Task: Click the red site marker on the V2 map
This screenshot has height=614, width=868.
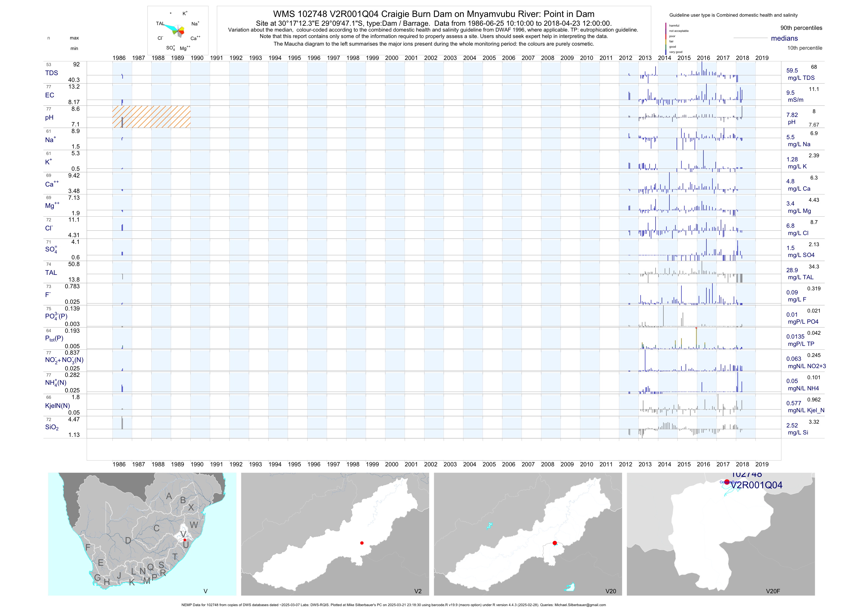Action: pyautogui.click(x=362, y=543)
